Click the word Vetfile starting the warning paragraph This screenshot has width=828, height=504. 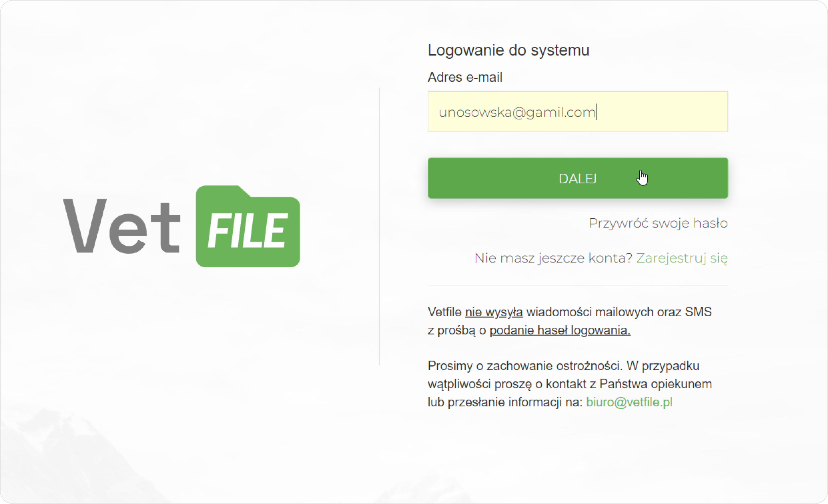tap(444, 312)
